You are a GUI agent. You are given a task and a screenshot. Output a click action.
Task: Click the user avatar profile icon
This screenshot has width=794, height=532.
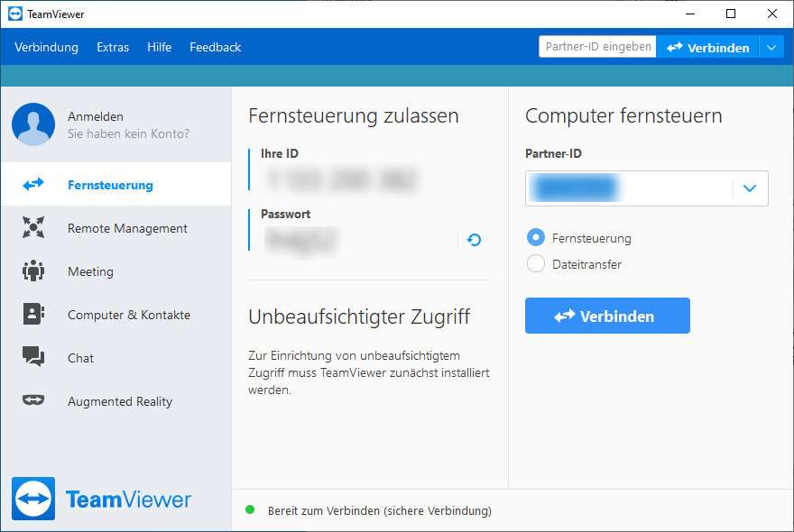pyautogui.click(x=33, y=124)
